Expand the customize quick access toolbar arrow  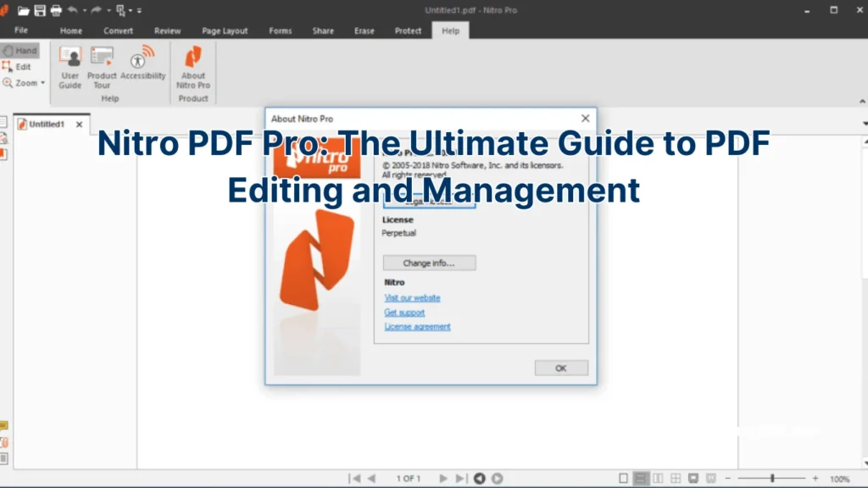pyautogui.click(x=139, y=10)
